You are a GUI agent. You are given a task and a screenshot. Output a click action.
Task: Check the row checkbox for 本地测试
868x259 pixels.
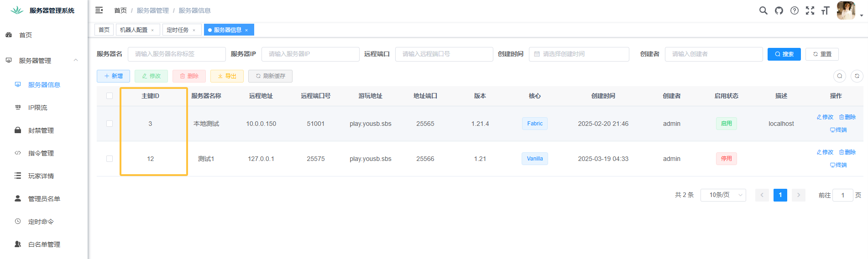click(110, 124)
